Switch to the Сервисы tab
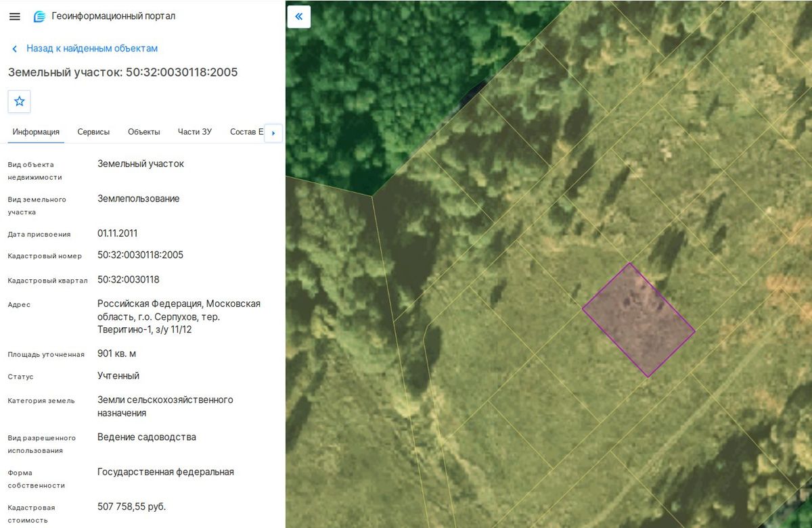 (93, 132)
